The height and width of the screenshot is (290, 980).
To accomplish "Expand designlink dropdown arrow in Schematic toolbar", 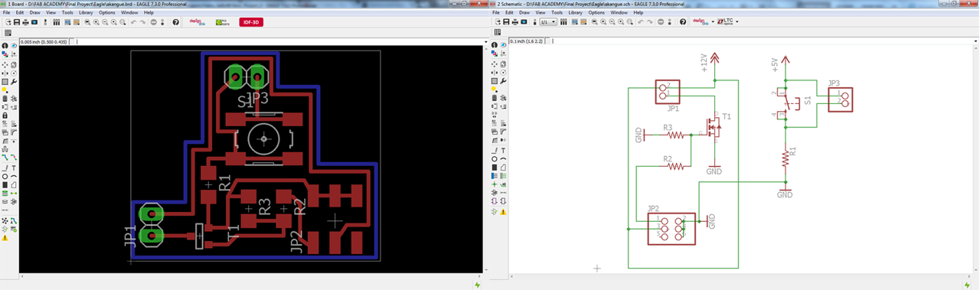I will coord(713,22).
